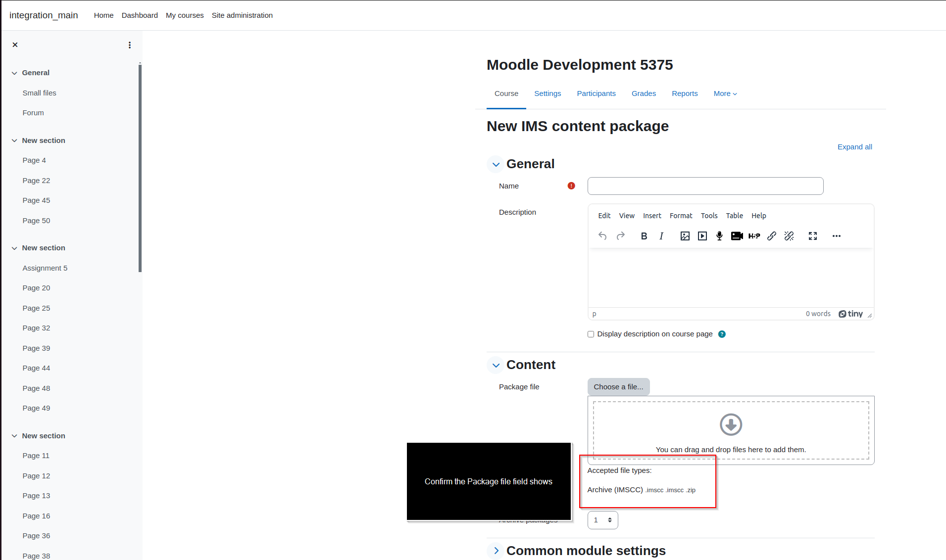Open the editor's Tools menu
This screenshot has height=560, width=946.
coord(709,216)
